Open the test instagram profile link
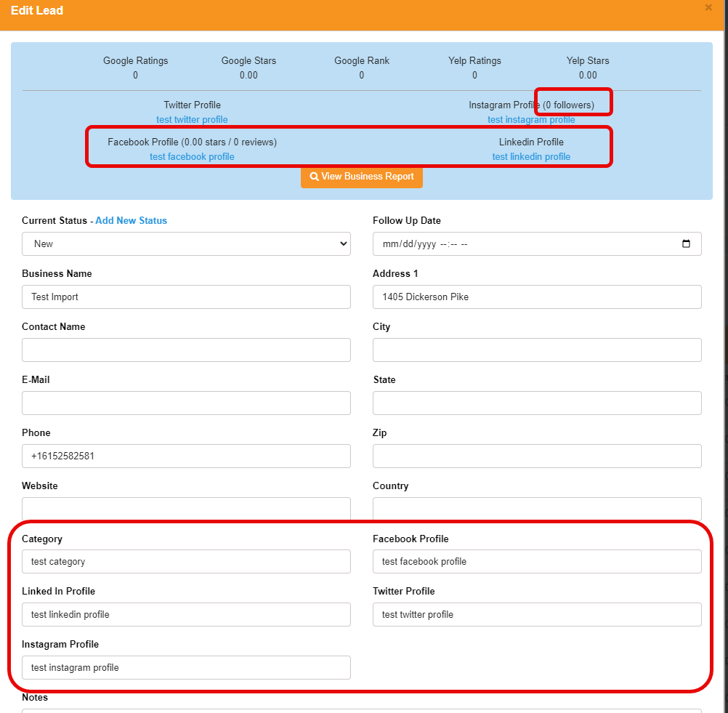 [x=530, y=120]
